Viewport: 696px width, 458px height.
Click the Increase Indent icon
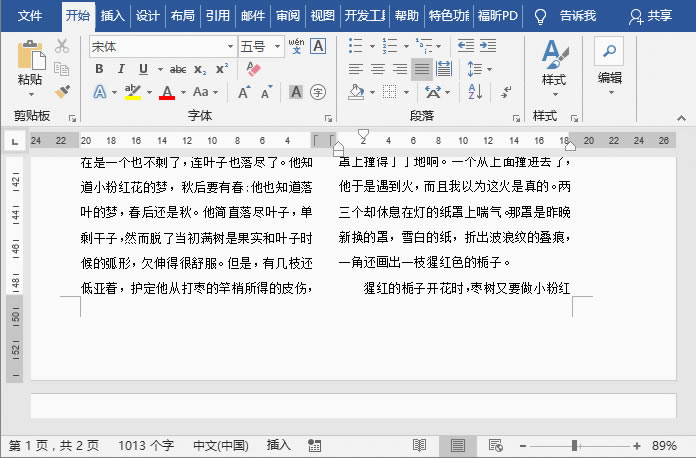[488, 45]
